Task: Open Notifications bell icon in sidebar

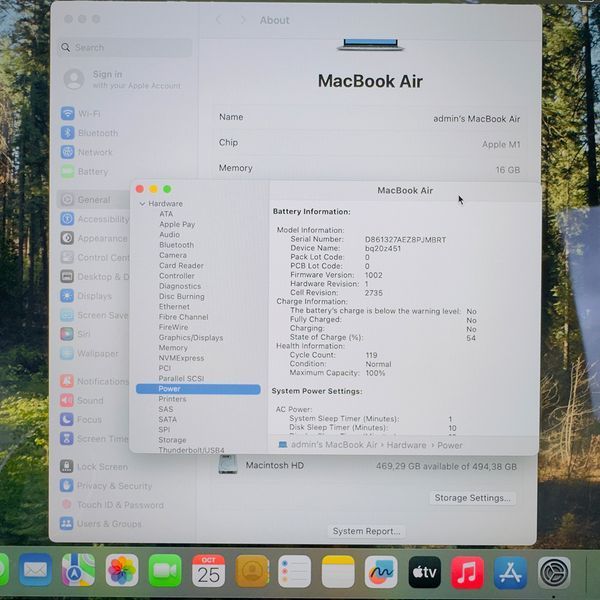Action: tap(67, 381)
